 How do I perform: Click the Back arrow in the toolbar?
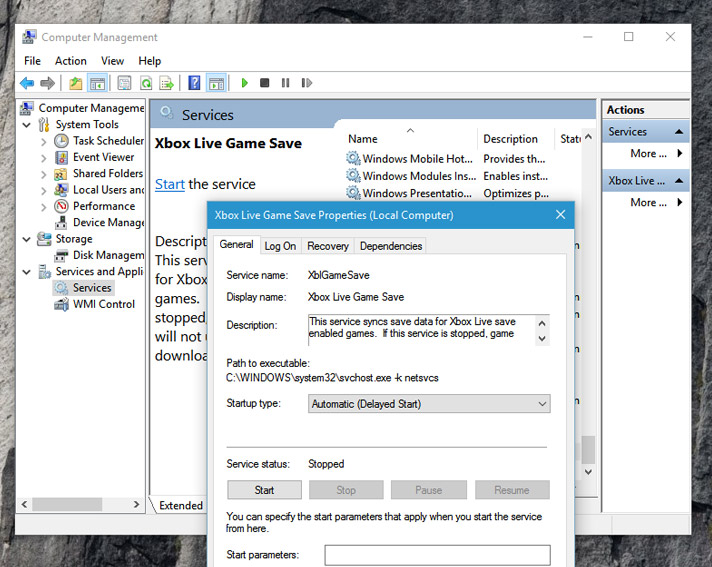[27, 83]
